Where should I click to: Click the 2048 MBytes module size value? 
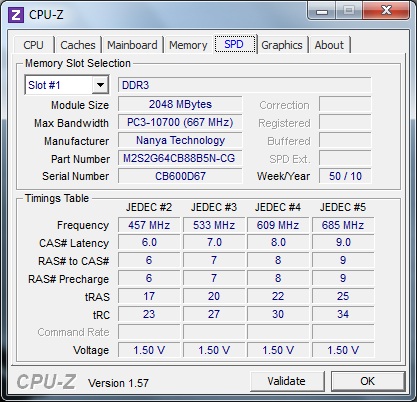180,104
